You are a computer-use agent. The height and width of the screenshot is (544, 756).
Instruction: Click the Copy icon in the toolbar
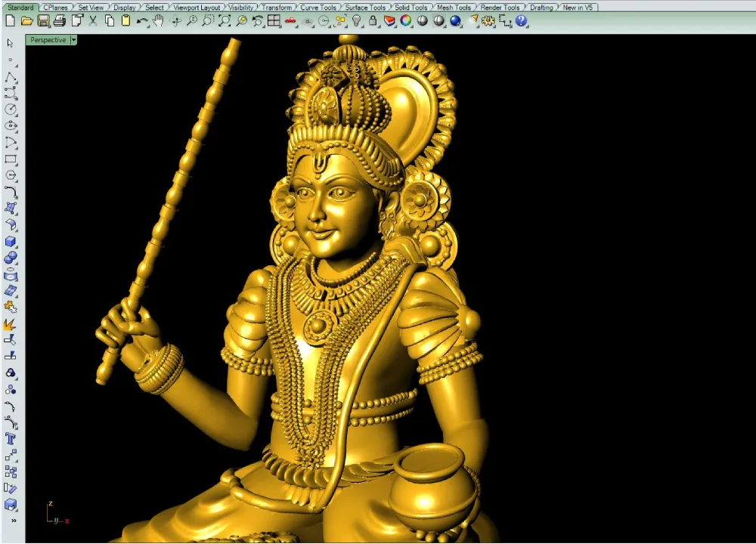[110, 20]
